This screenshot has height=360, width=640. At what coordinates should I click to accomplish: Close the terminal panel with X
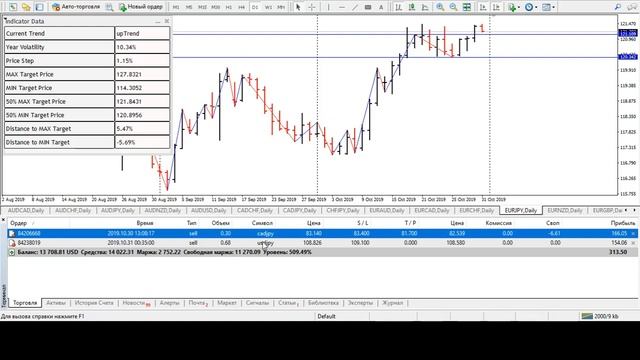pos(3,220)
